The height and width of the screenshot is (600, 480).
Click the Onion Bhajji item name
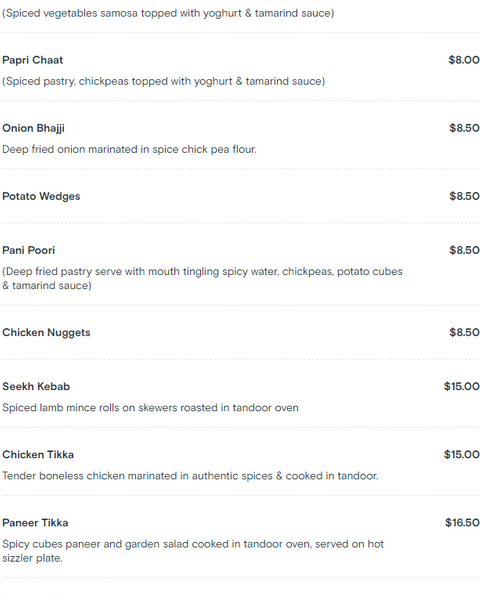pyautogui.click(x=33, y=128)
